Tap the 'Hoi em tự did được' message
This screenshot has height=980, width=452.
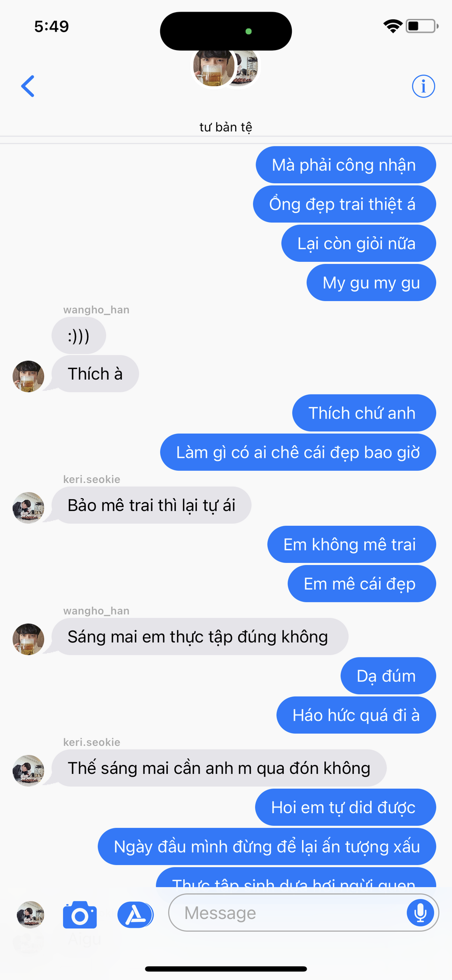coord(345,807)
